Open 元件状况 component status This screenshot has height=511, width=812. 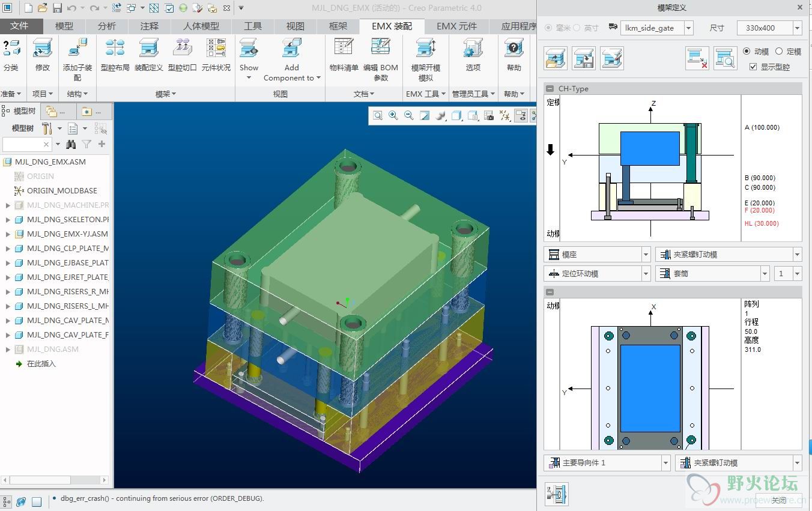pyautogui.click(x=216, y=55)
